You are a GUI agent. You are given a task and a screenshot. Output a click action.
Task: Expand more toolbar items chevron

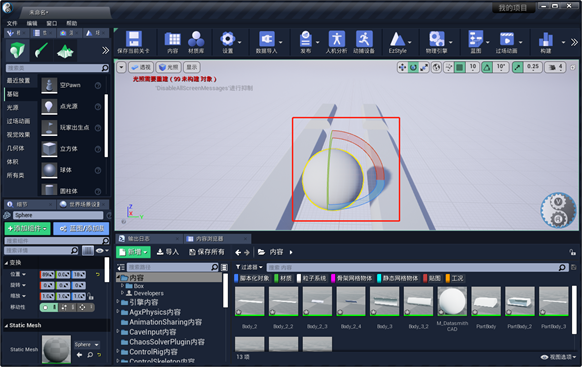pyautogui.click(x=574, y=42)
